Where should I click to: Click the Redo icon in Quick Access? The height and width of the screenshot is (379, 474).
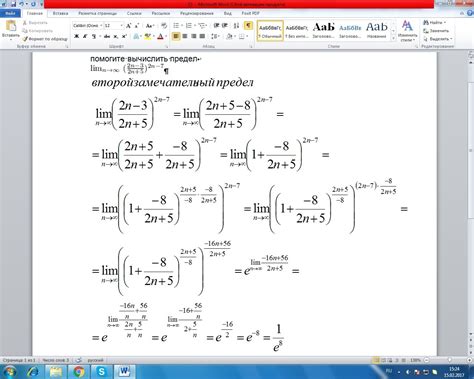[x=34, y=4]
